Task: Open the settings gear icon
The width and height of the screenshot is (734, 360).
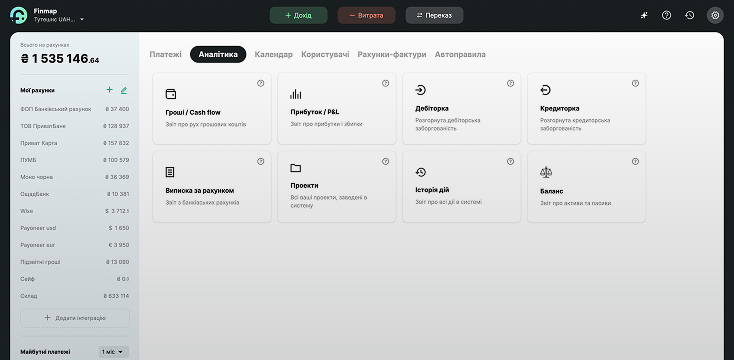Action: 715,15
